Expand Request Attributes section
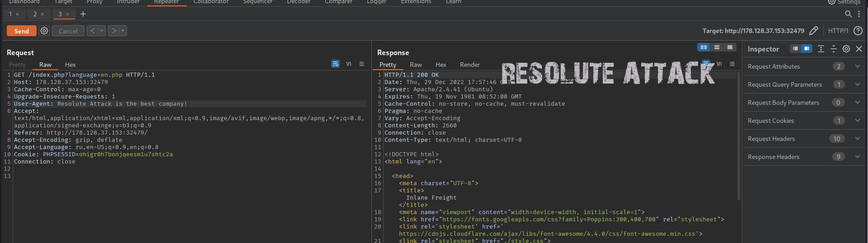Image resolution: width=868 pixels, height=243 pixels. tap(857, 66)
